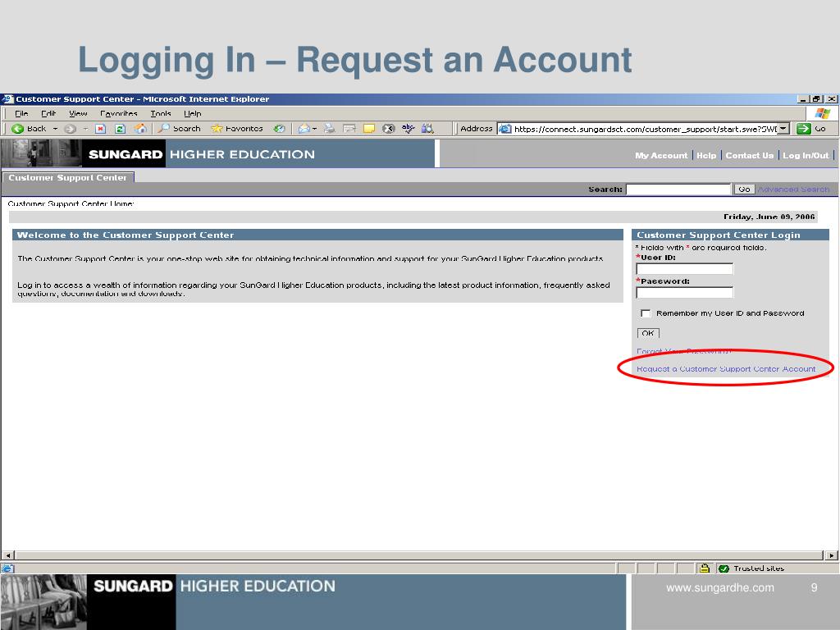The width and height of the screenshot is (840, 630).
Task: Open the Help menu
Action: [x=192, y=113]
